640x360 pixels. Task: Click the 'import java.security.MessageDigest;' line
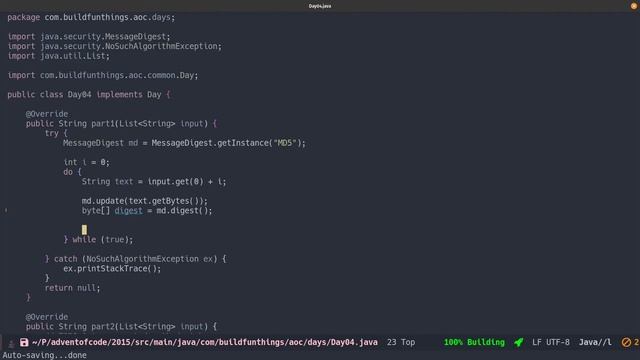(x=89, y=37)
